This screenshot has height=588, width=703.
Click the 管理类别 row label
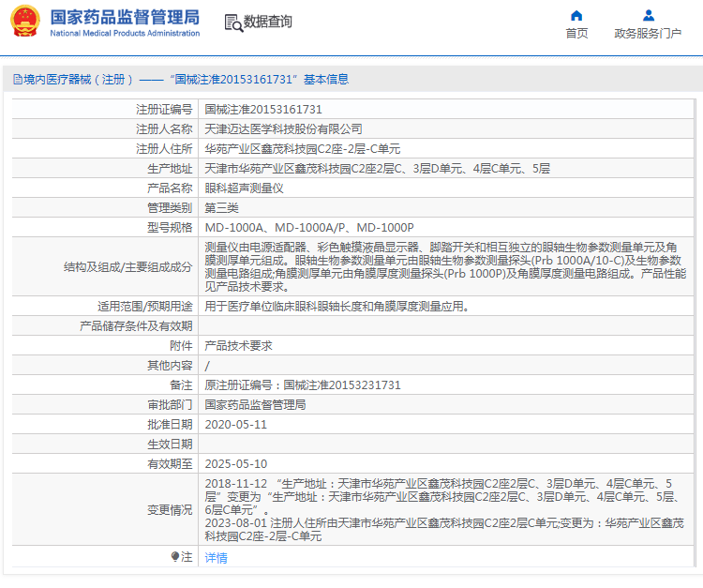point(170,208)
